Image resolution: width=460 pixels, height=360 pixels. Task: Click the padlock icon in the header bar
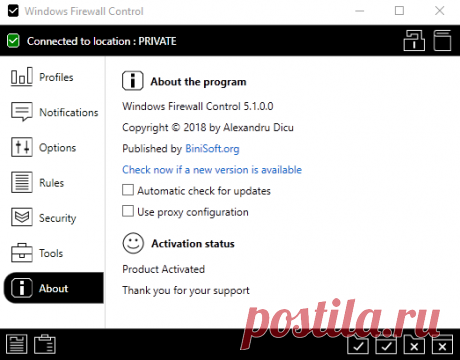[414, 40]
